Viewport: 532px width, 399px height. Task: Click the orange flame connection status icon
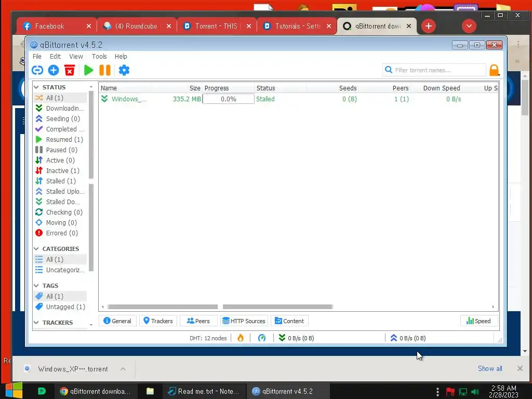click(x=241, y=338)
